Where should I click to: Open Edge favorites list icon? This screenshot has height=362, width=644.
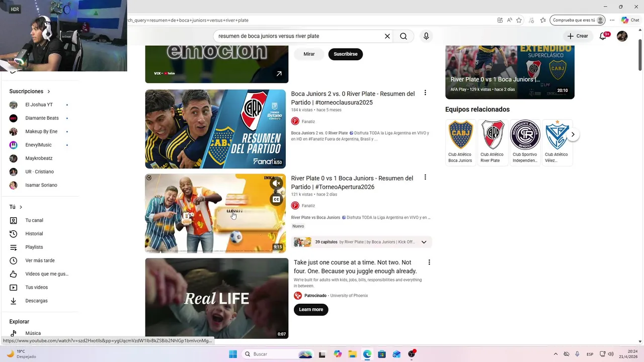tap(543, 20)
